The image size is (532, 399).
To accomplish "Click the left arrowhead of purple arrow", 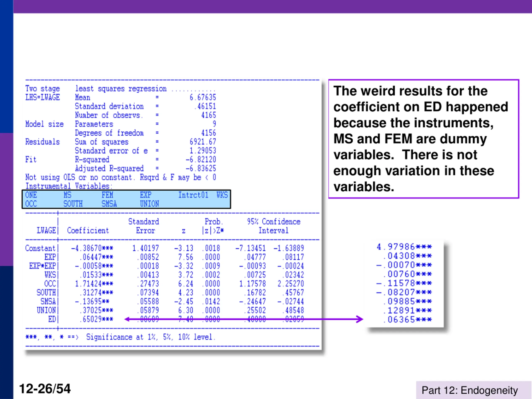I will (x=127, y=319).
